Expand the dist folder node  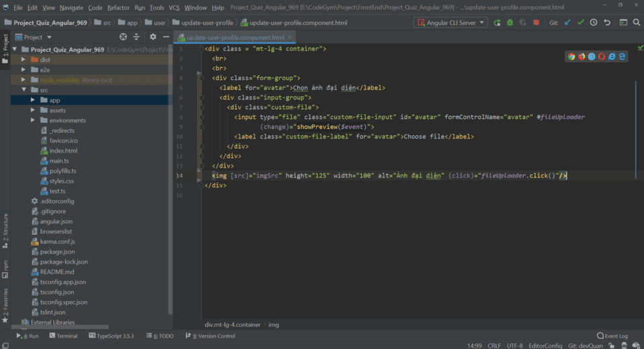[x=24, y=60]
